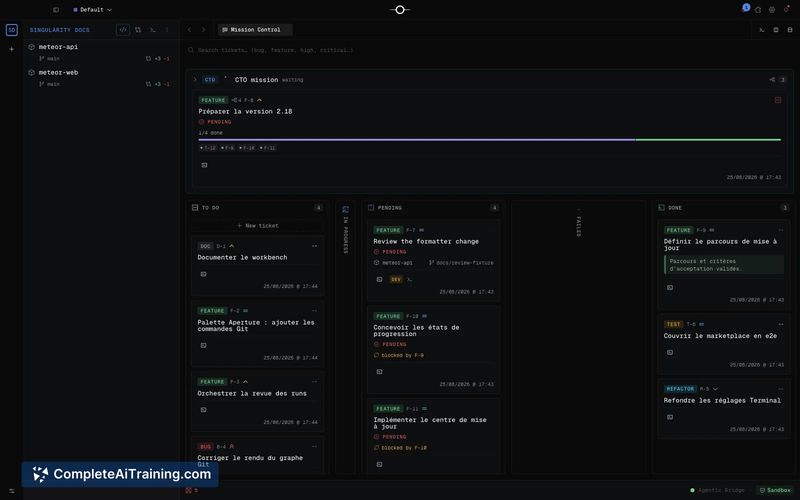The width and height of the screenshot is (800, 500).
Task: Open more menu on Orchestrer la revue card
Action: click(314, 382)
